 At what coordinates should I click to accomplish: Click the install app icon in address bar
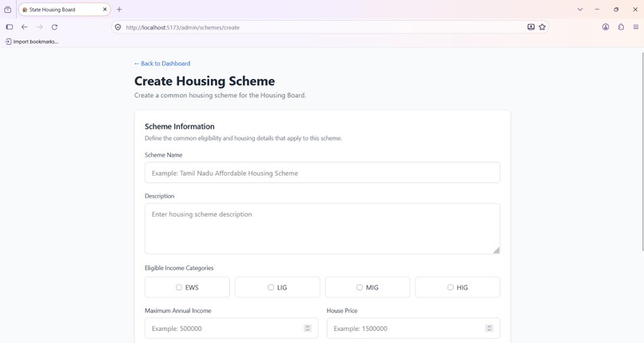(x=531, y=27)
